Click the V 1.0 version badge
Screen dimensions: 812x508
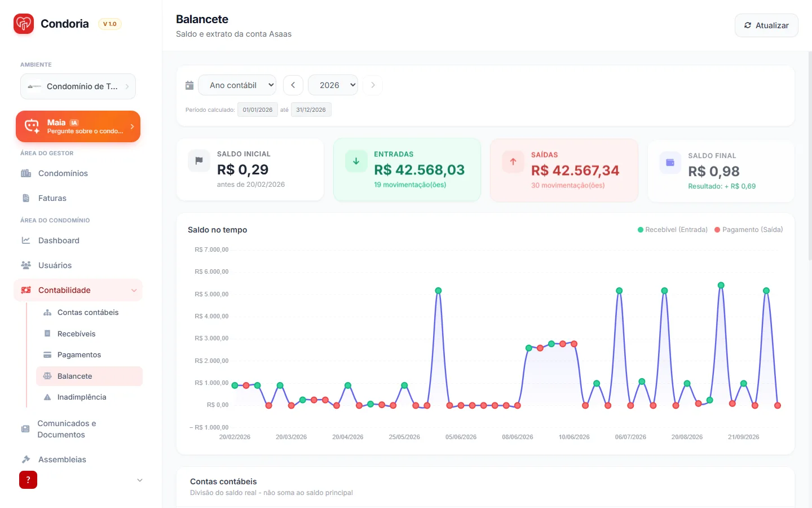click(110, 24)
